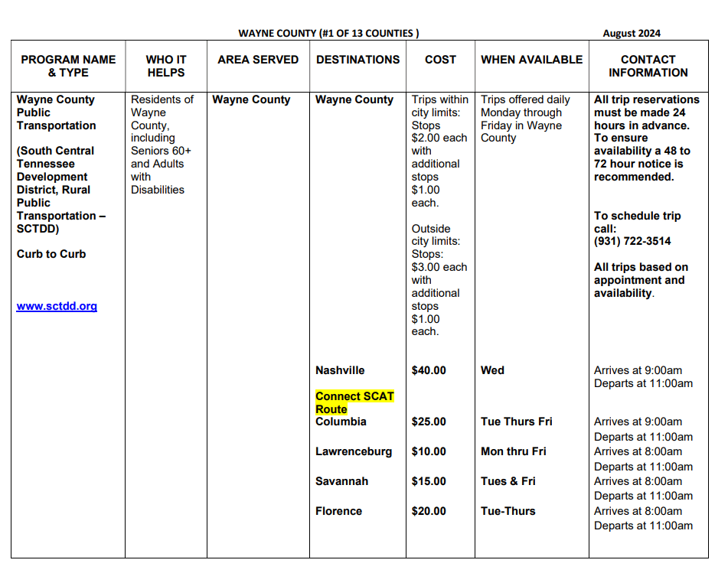Click 'SCTDD)' in the program name cell
Image resolution: width=728 pixels, height=573 pixels.
click(x=38, y=230)
